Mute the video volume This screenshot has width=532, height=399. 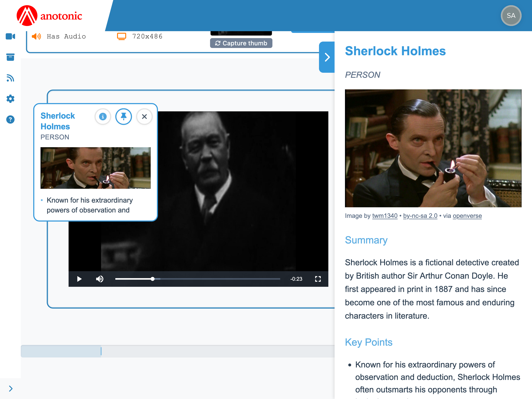tap(100, 279)
